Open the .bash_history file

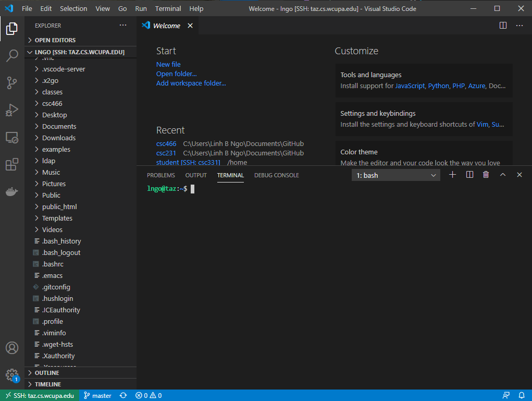click(81, 241)
